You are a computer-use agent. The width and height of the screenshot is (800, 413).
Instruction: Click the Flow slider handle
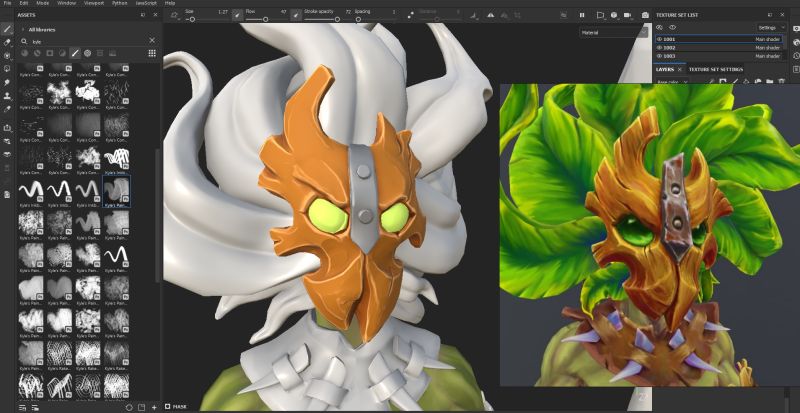(x=265, y=19)
